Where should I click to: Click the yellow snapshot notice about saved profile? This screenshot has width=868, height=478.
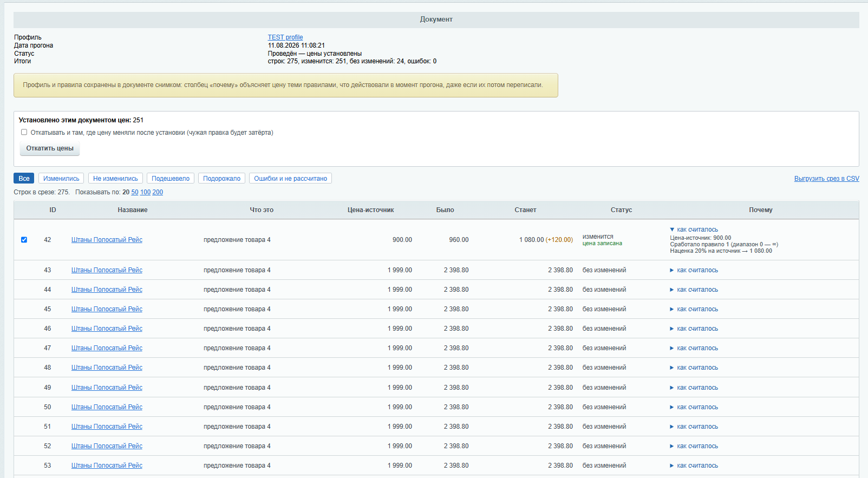tap(286, 85)
